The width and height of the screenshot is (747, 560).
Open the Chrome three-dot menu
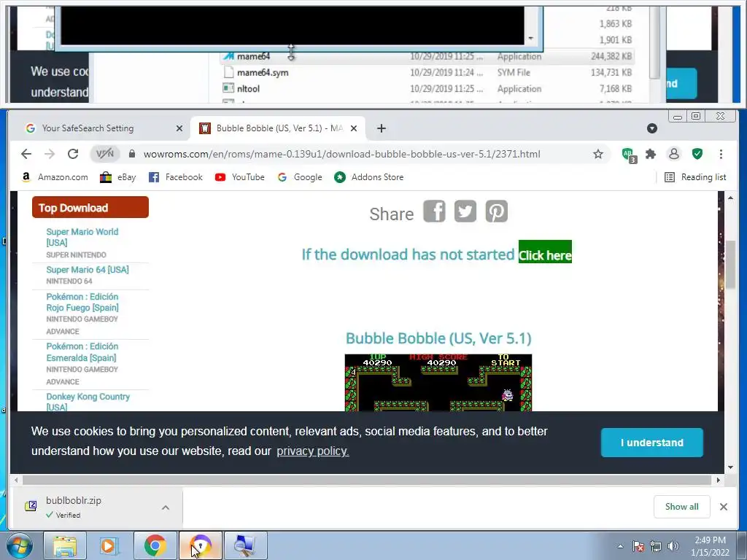click(721, 154)
